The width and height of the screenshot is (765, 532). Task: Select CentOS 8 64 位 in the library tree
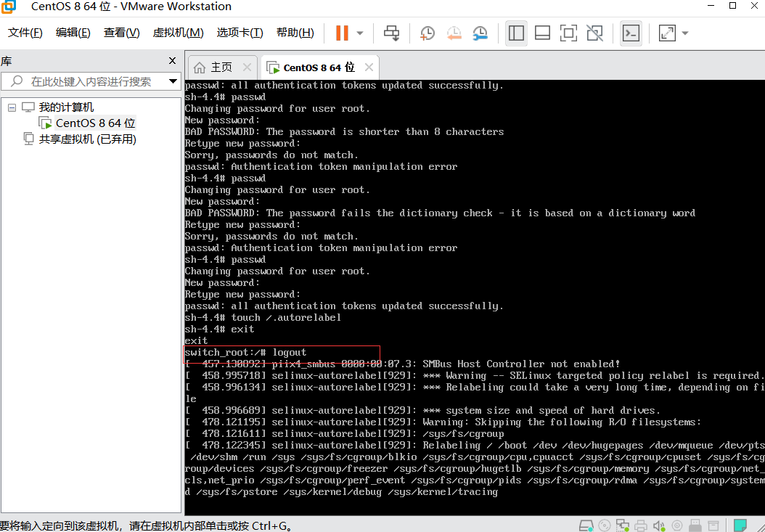click(x=95, y=123)
